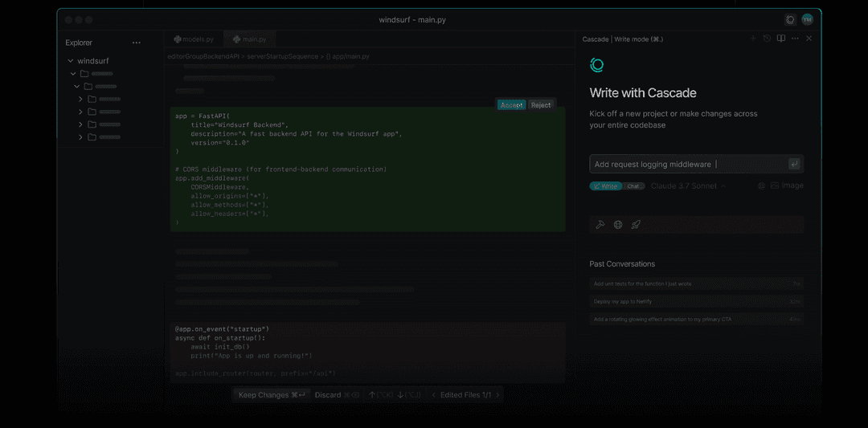Select the windsurf folder name in Explorer

coord(93,61)
